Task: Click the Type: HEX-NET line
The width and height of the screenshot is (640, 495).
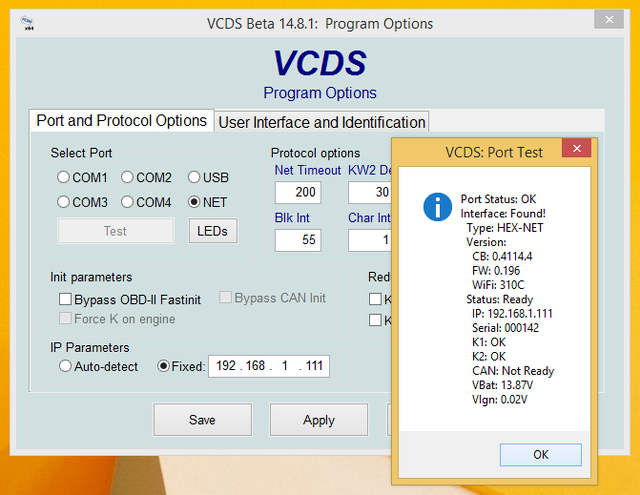Action: coord(505,228)
